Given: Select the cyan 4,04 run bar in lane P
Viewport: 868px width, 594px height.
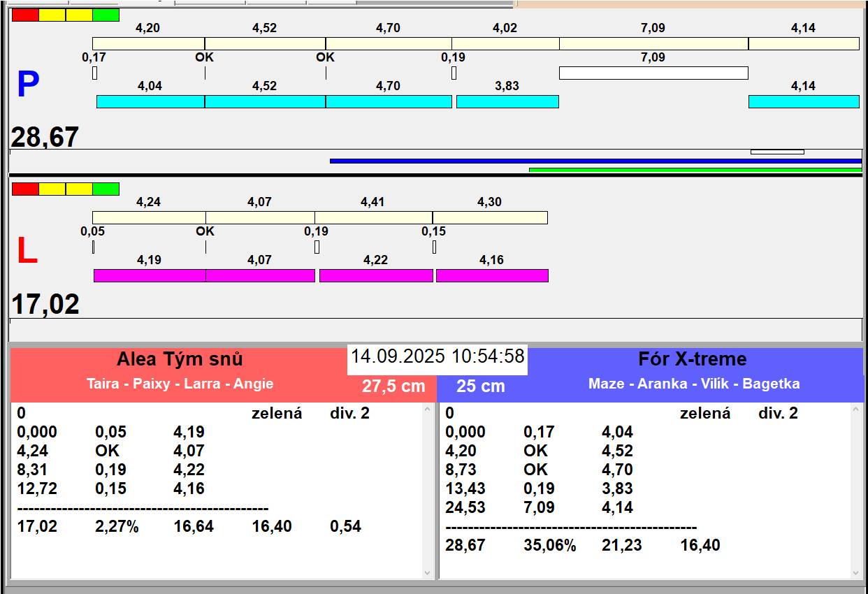Looking at the screenshot, I should [x=150, y=101].
